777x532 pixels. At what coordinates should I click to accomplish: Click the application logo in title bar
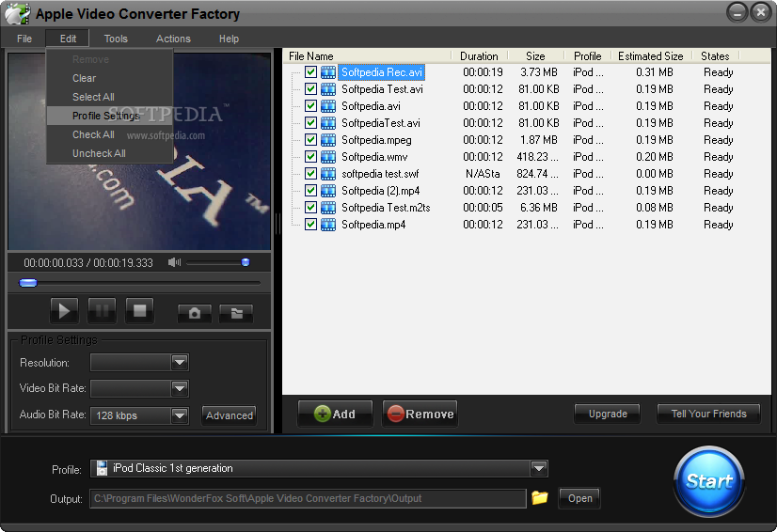tap(17, 13)
